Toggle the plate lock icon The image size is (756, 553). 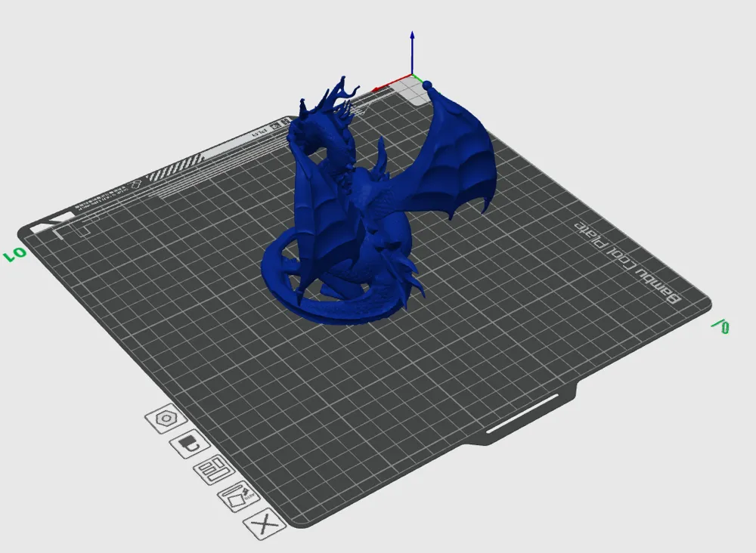190,443
